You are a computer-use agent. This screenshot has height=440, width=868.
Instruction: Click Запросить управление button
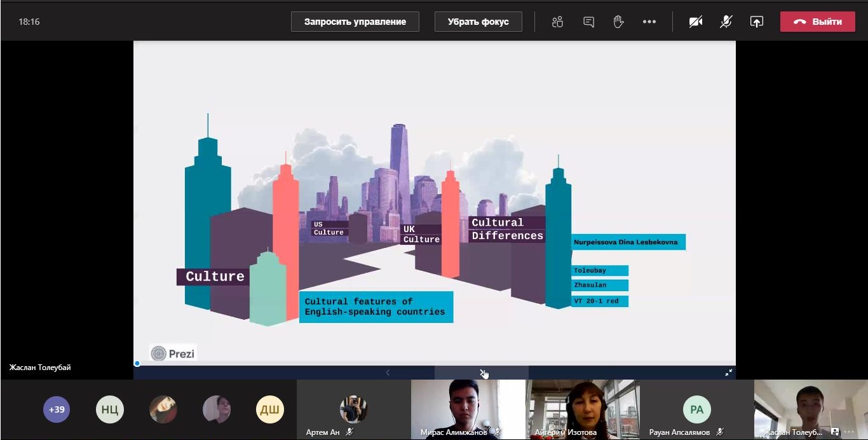355,22
